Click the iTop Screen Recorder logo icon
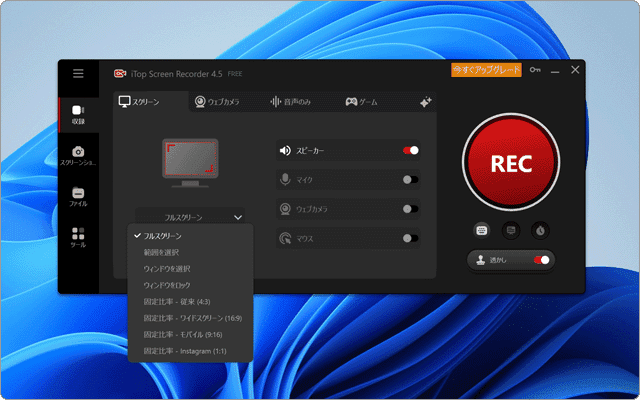The width and height of the screenshot is (640, 400). click(120, 73)
